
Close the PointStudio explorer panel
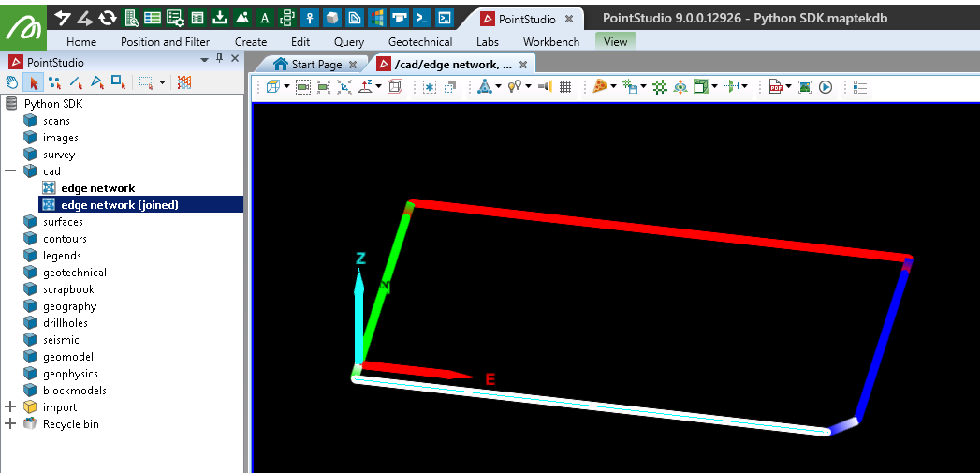coord(235,58)
